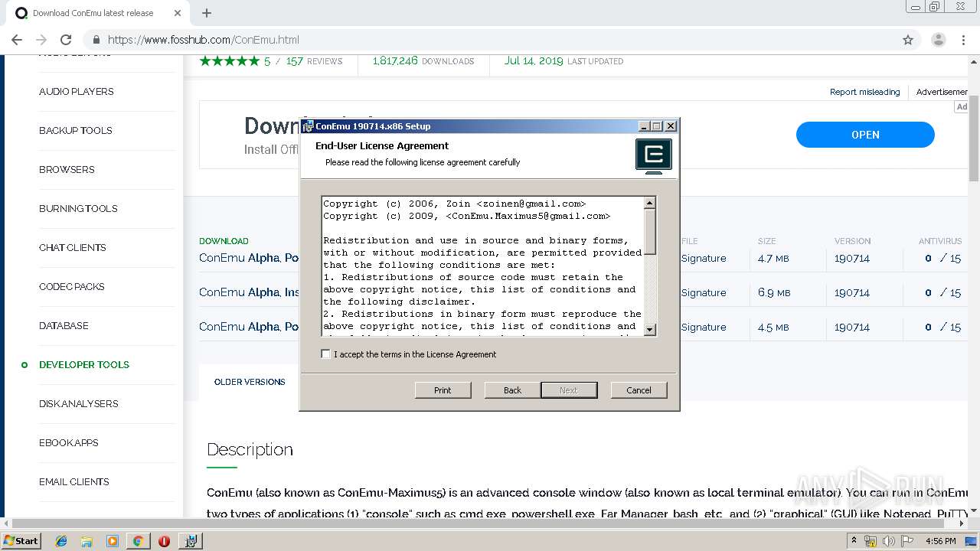Click the address bar URL
Viewport: 980px width, 551px height.
click(x=204, y=40)
